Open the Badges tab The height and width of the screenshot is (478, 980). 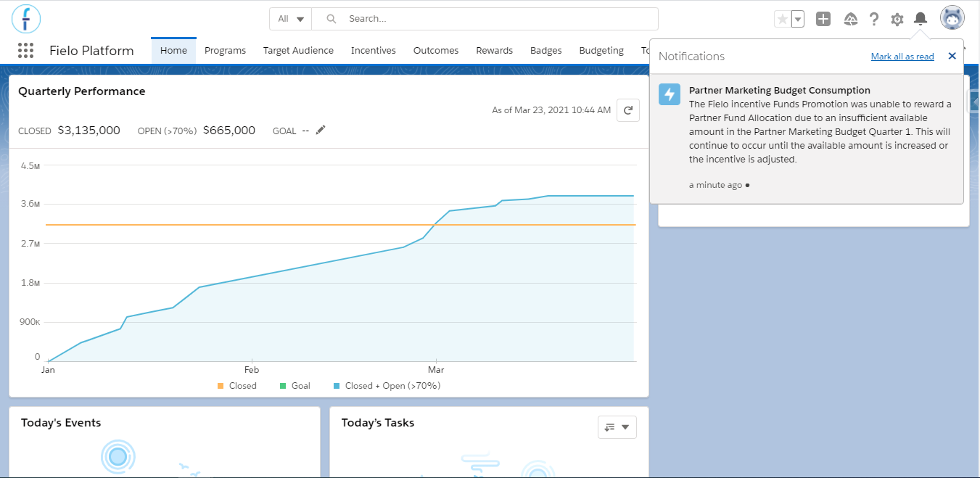[546, 50]
